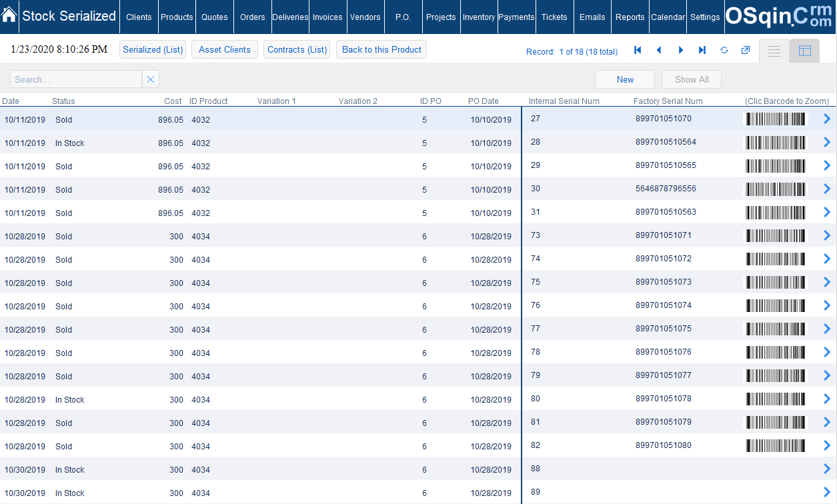The image size is (837, 504).
Task: Open the Products menu
Action: pos(177,17)
